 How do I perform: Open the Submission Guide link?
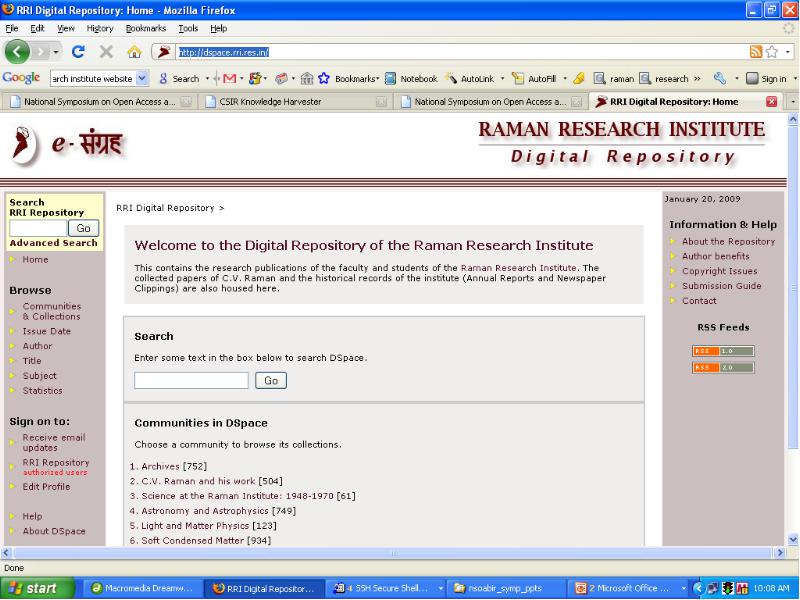coord(722,286)
